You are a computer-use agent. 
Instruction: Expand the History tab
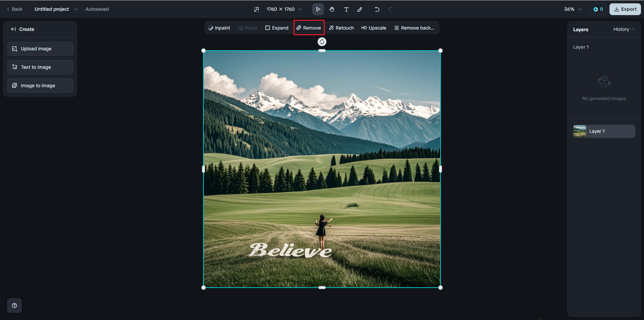pos(624,29)
